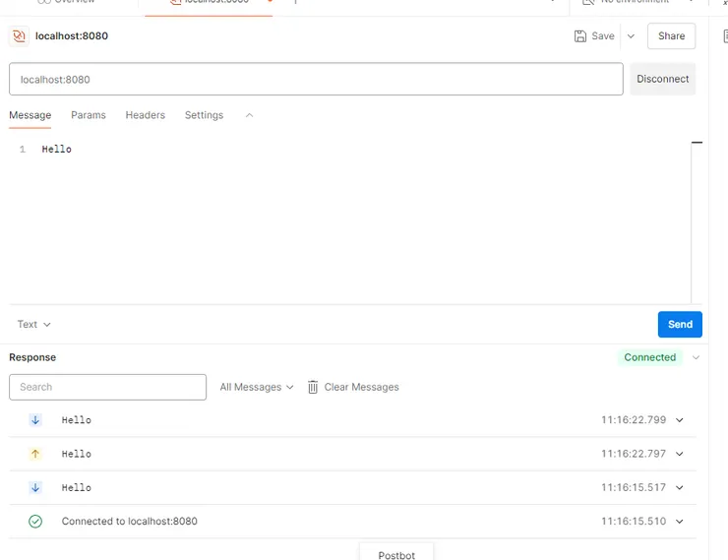Collapse the Response panel with its chevron

click(696, 357)
